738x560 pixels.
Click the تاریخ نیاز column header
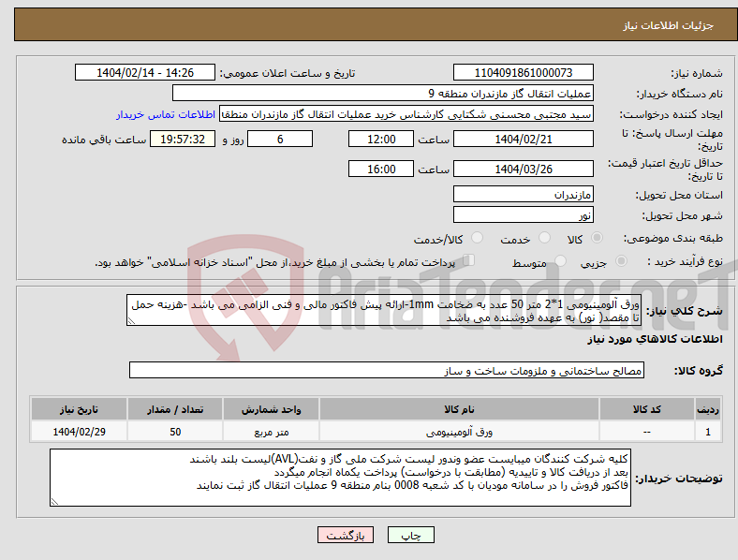(x=79, y=409)
